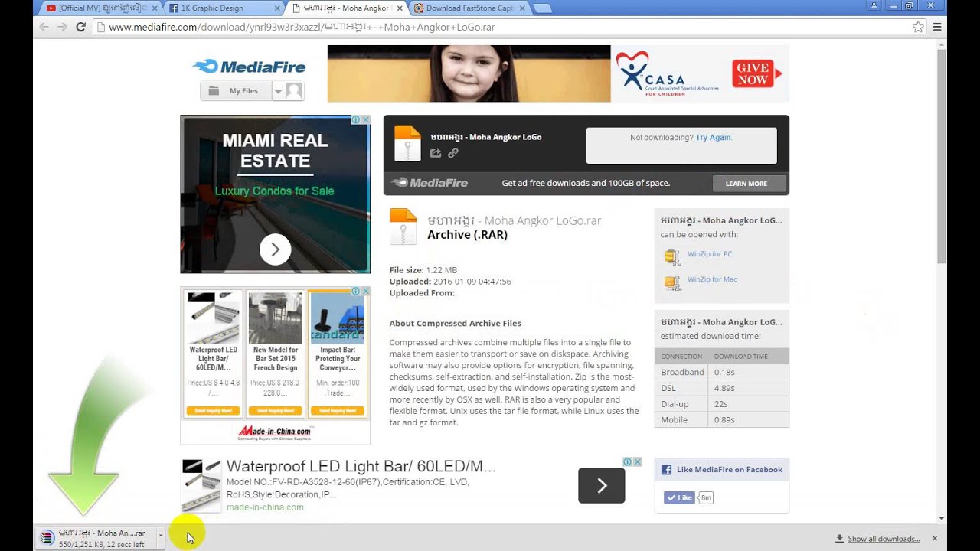Image resolution: width=980 pixels, height=551 pixels.
Task: Click the Broadband row value 0.18s
Action: tap(724, 372)
